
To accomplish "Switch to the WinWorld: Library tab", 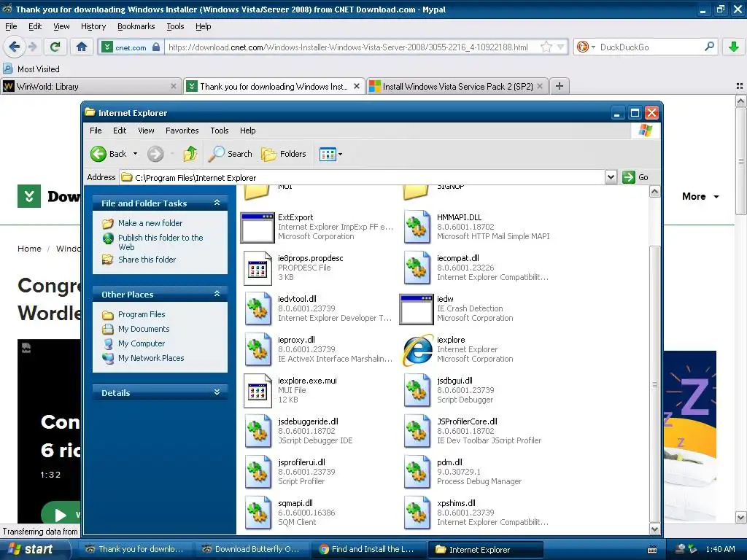I will (x=91, y=87).
